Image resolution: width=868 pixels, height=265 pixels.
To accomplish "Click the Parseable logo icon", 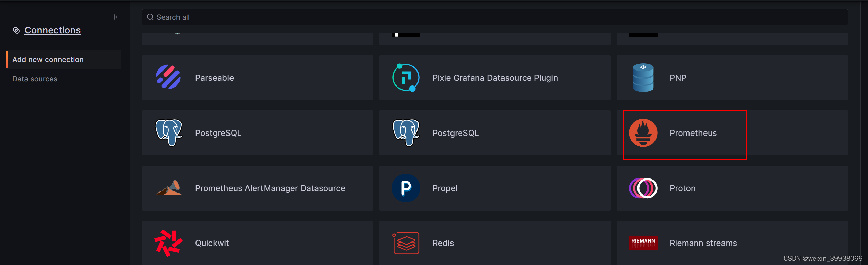I will coord(168,77).
